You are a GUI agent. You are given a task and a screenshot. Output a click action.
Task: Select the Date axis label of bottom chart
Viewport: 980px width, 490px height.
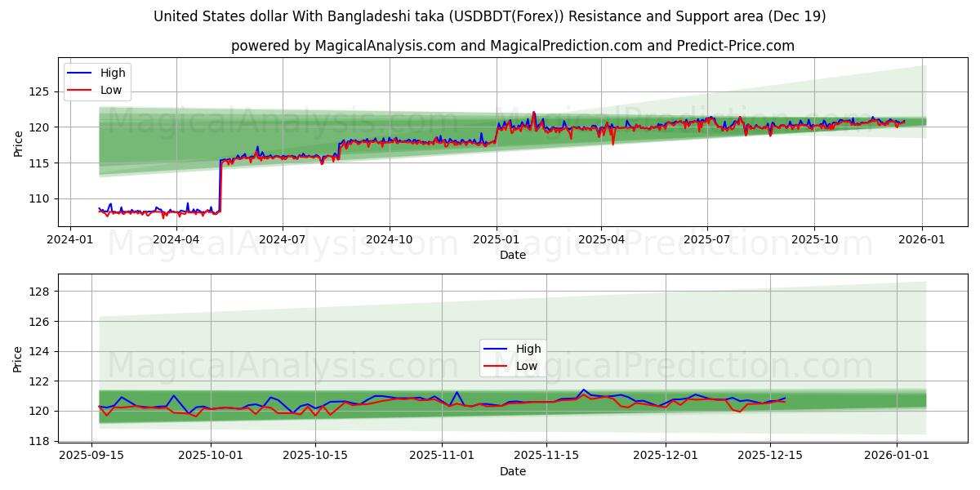(511, 471)
